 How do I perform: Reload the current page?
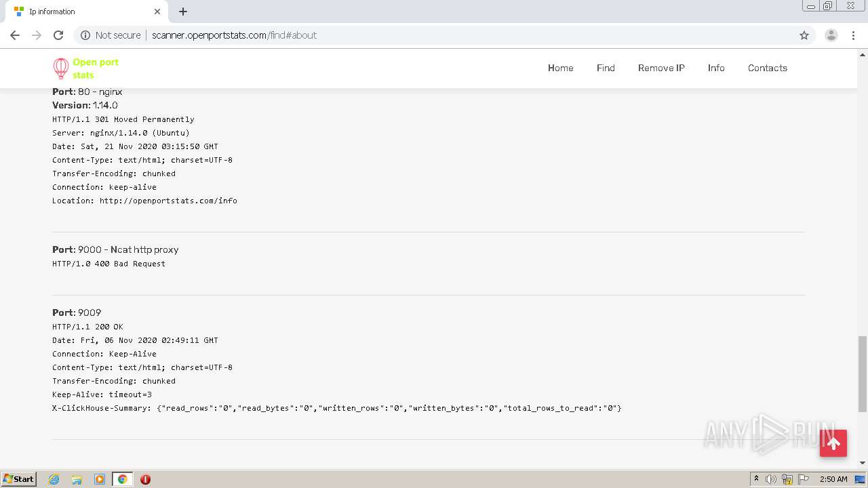(58, 35)
